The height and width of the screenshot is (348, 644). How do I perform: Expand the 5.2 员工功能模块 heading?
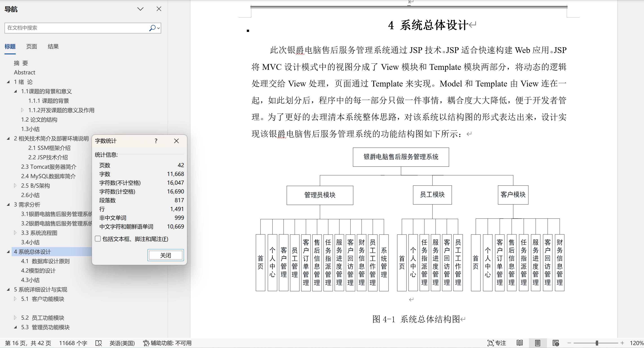click(15, 317)
